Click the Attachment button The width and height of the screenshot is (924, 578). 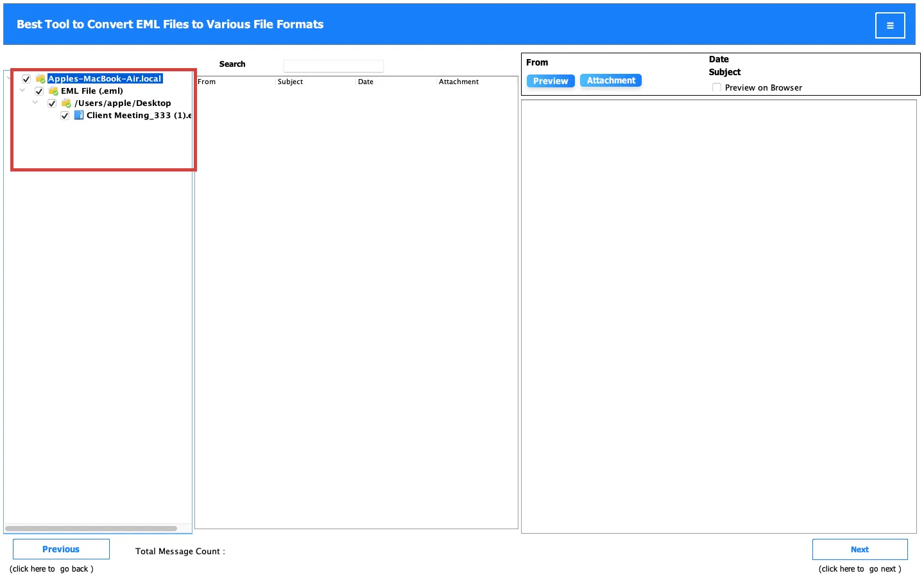(x=611, y=80)
